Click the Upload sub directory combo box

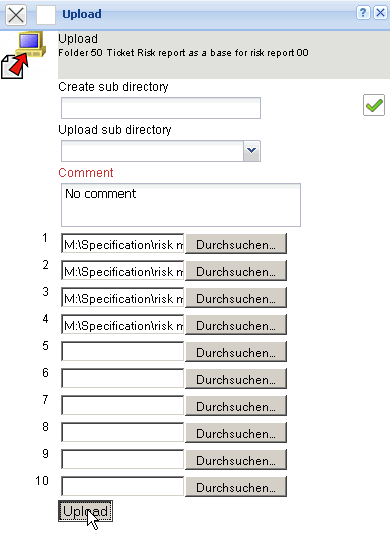(161, 151)
